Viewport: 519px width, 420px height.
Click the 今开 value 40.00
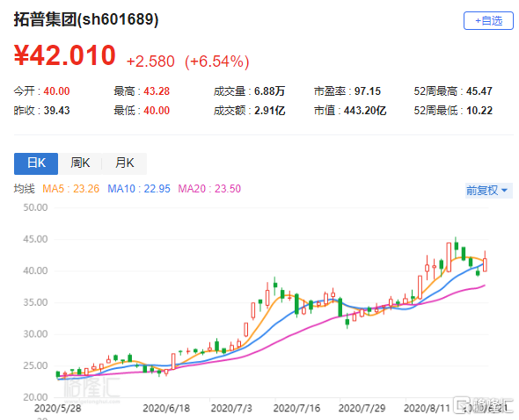click(56, 91)
